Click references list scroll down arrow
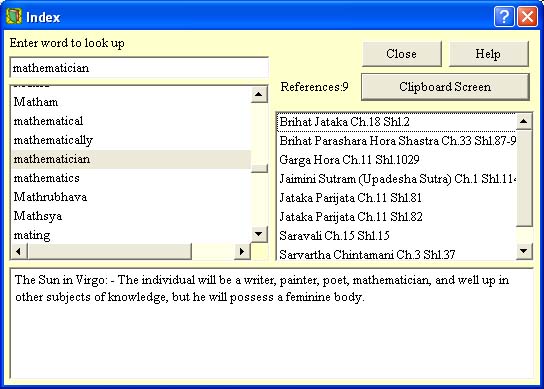 [524, 251]
